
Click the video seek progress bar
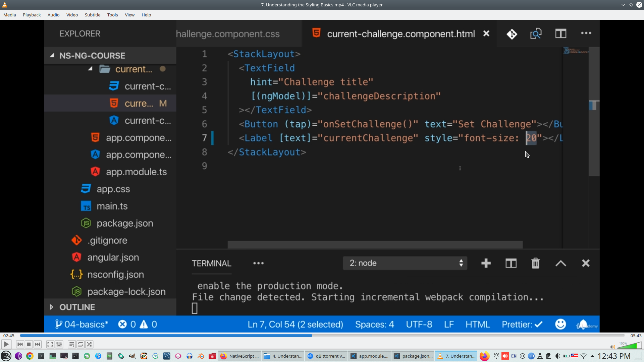coord(322,336)
